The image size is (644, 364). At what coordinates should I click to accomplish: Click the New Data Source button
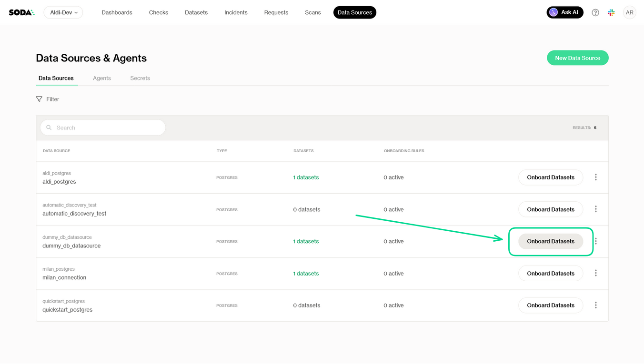(577, 58)
